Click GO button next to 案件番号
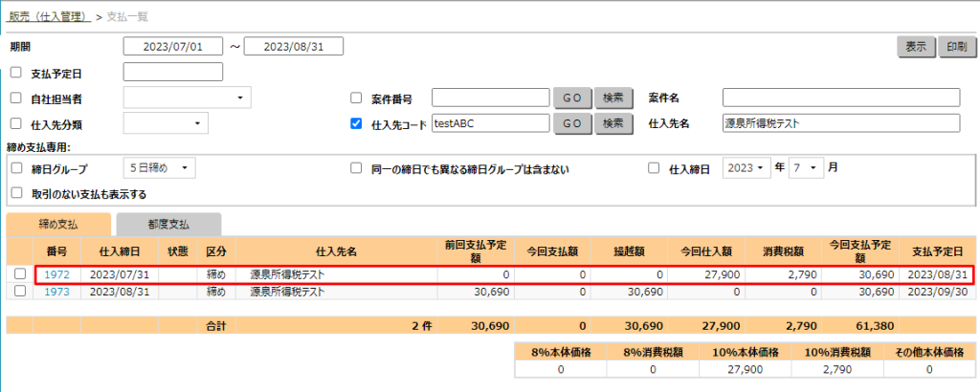Screen dimensions: 980x392 [x=571, y=98]
